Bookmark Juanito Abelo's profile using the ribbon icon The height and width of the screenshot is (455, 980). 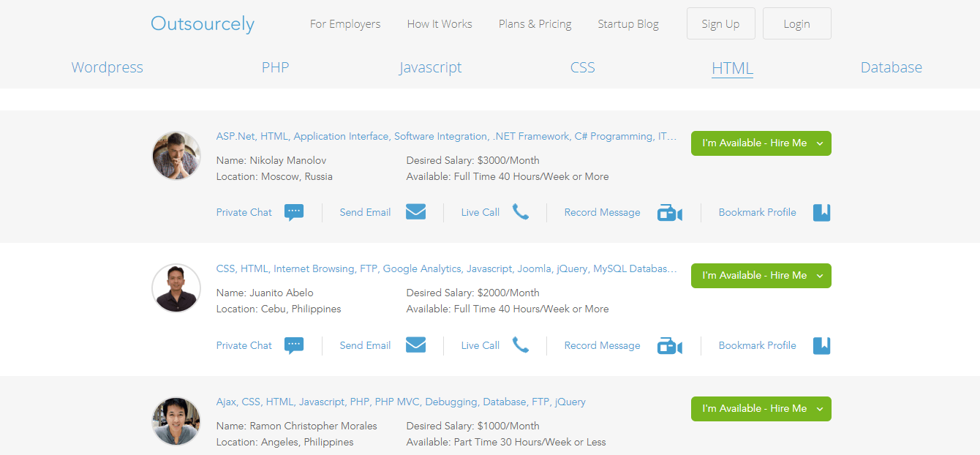pos(821,345)
